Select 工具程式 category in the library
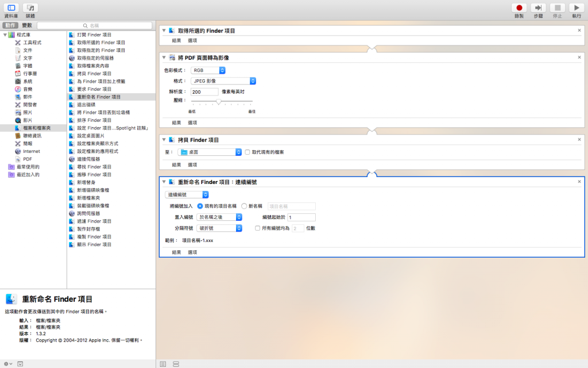Image resolution: width=588 pixels, height=368 pixels. click(x=32, y=43)
